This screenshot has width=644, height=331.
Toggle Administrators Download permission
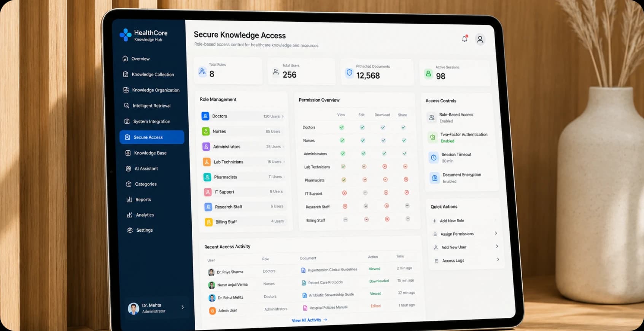[384, 153]
